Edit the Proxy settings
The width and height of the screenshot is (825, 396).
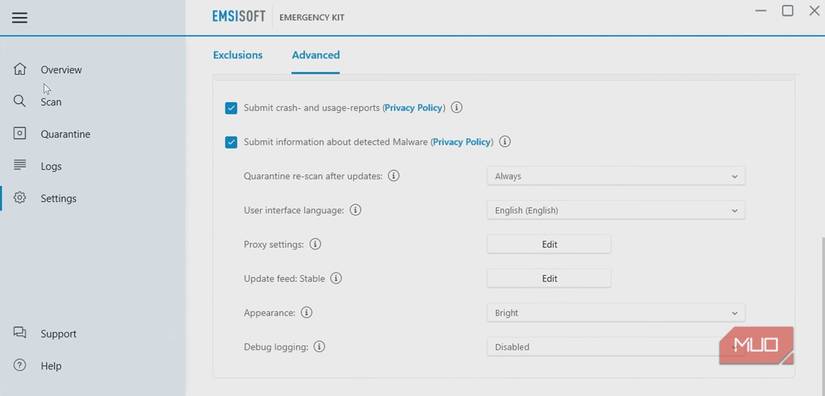549,245
